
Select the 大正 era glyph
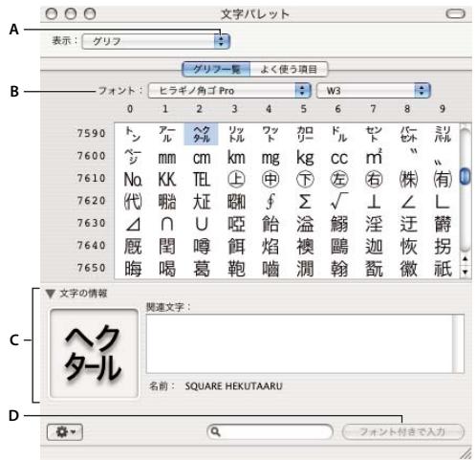[202, 202]
